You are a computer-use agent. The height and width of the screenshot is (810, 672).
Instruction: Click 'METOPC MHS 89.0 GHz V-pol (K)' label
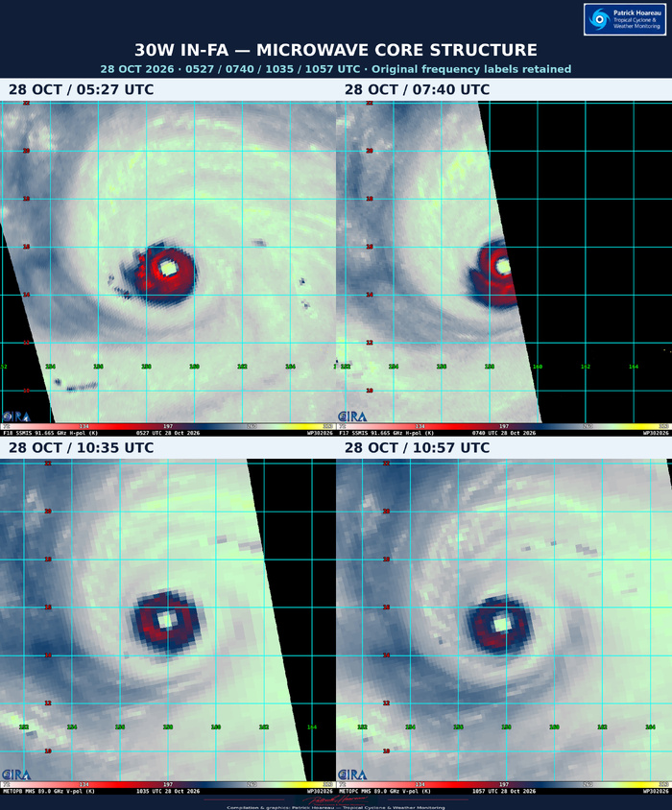385,791
